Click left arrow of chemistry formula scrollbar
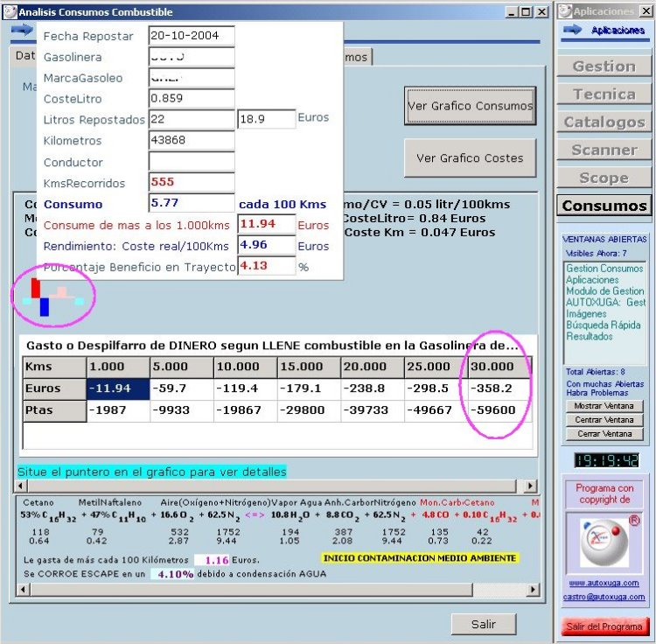Viewport: 656px width, 644px height. point(23,590)
